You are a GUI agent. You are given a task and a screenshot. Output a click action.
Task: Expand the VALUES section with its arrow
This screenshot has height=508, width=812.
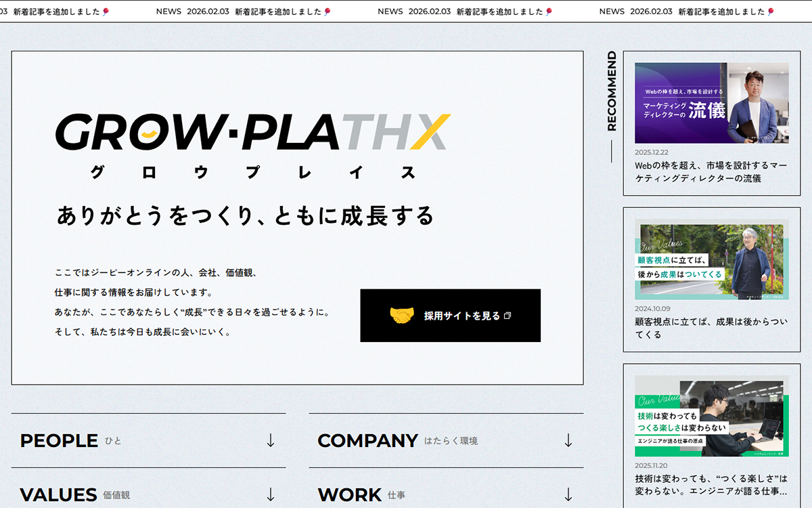pos(271,494)
